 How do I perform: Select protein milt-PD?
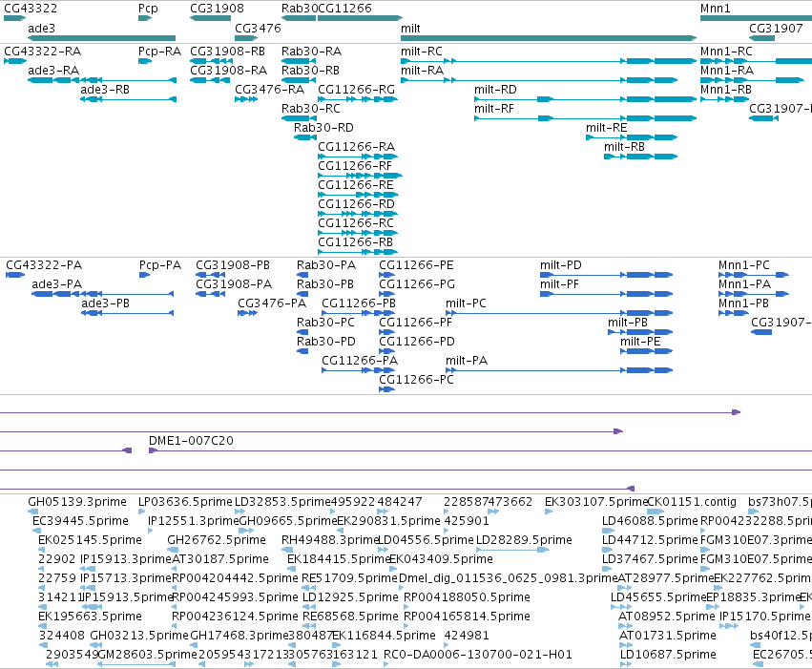(607, 275)
